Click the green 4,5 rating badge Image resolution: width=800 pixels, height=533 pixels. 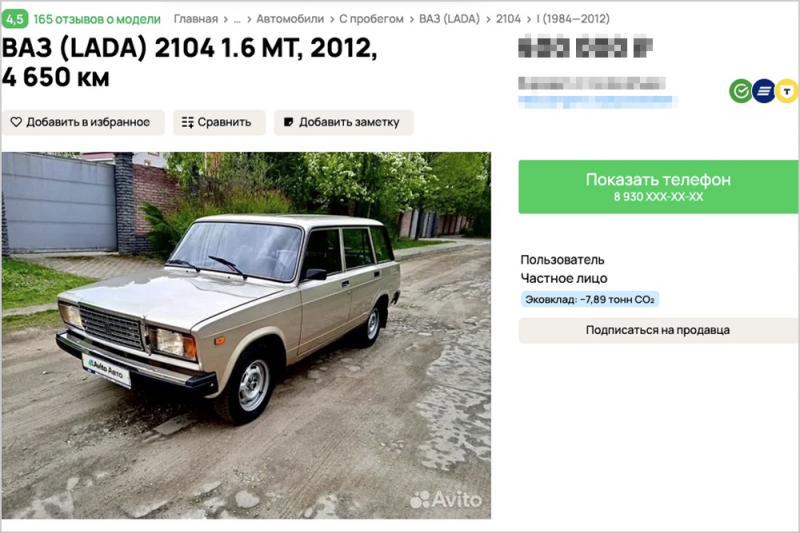pos(15,19)
